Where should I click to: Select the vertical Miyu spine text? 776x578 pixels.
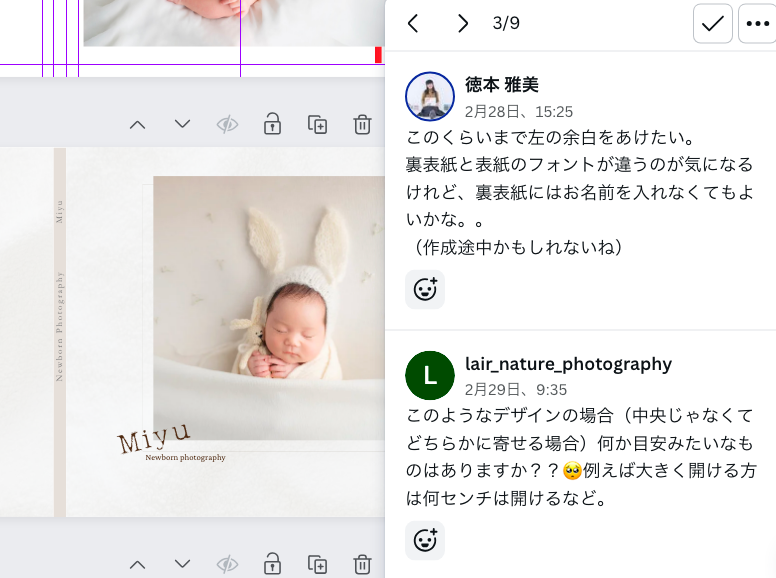click(59, 212)
